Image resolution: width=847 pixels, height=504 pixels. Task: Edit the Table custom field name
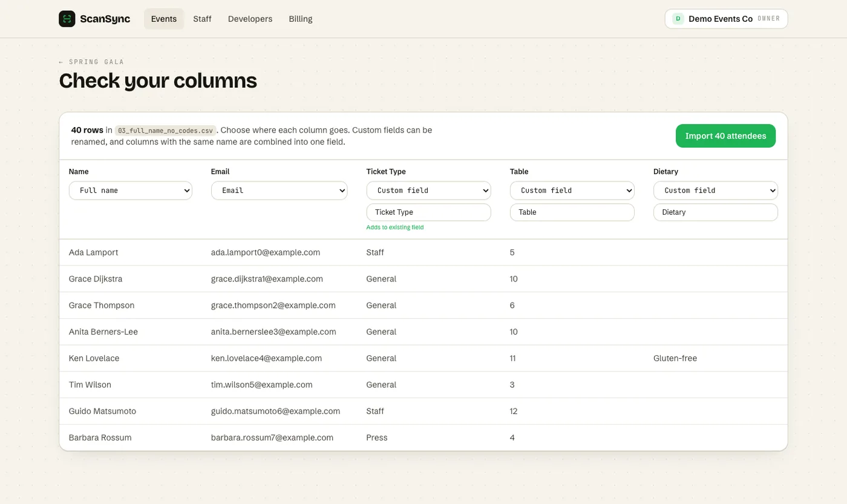572,212
